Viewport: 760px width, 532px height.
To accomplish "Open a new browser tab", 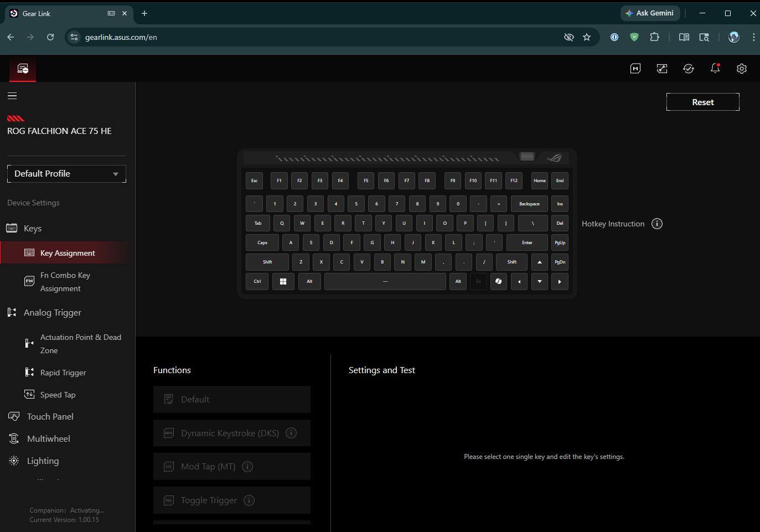I will click(144, 13).
